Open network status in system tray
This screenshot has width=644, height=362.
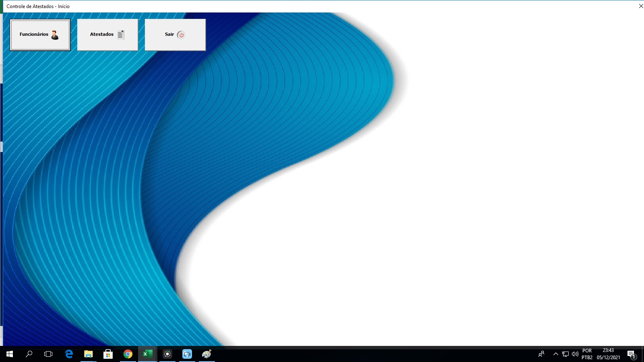coord(566,354)
